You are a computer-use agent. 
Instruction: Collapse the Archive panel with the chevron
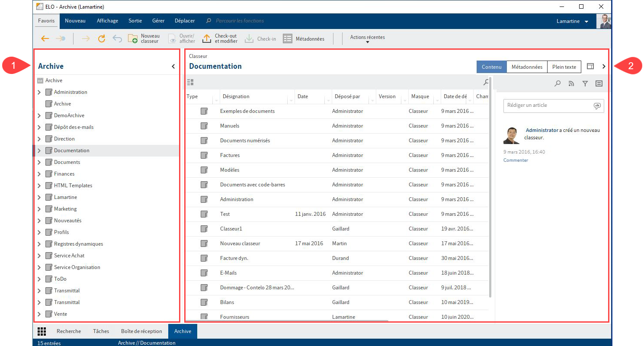(x=173, y=66)
